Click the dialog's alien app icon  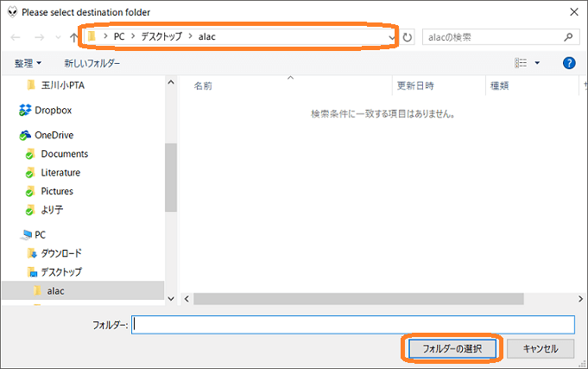(x=12, y=12)
